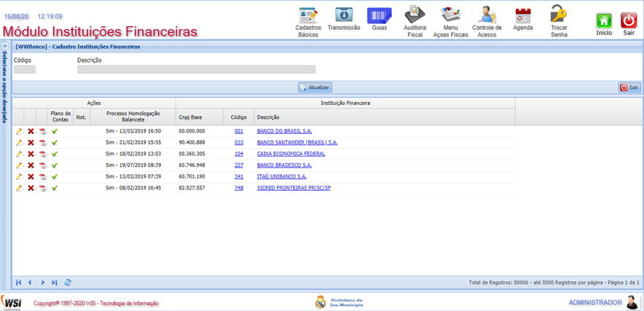Go to the next page of records

pyautogui.click(x=43, y=283)
